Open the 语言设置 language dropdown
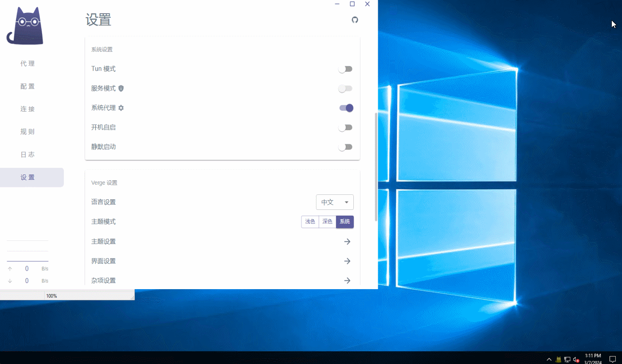The image size is (622, 364). (335, 202)
